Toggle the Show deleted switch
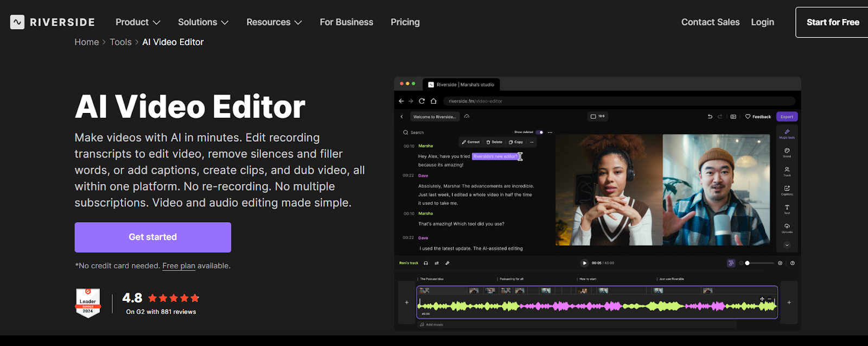Viewport: 868px width, 346px height. [539, 132]
